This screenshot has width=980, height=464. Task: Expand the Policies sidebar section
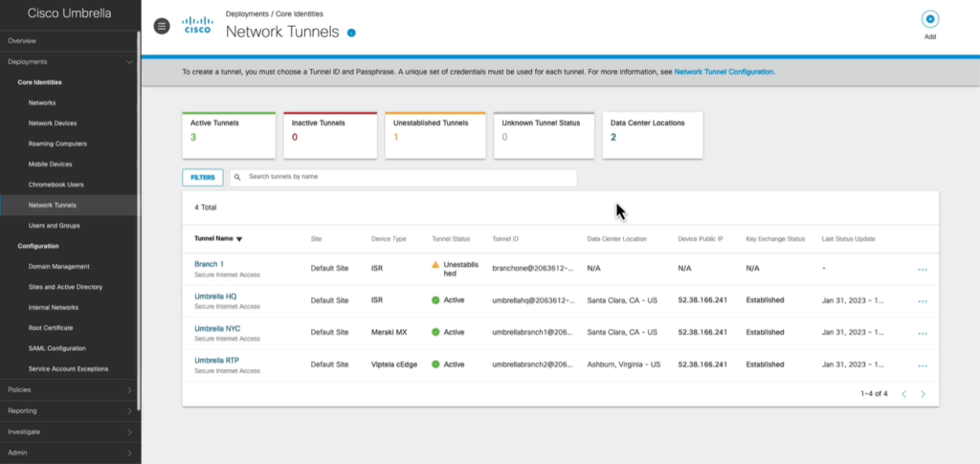coord(129,390)
